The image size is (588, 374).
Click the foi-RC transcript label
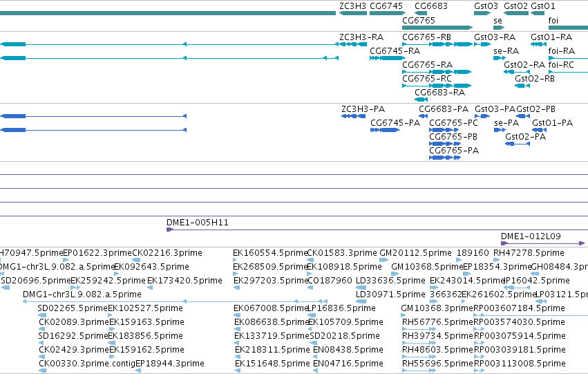[x=561, y=65]
